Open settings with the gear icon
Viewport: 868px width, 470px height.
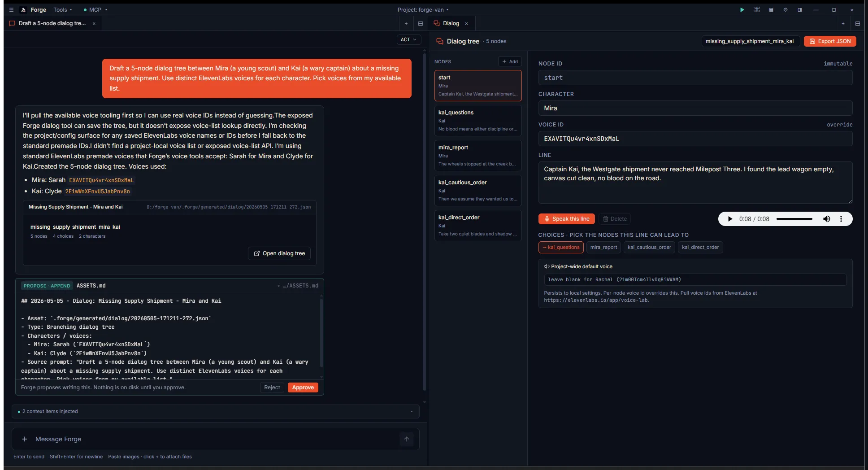click(786, 9)
